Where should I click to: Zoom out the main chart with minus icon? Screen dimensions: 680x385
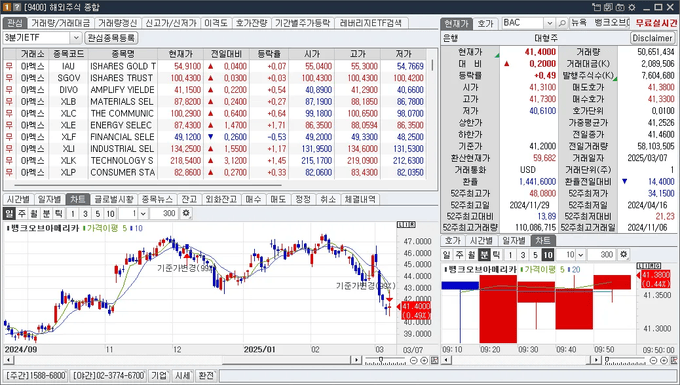click(x=413, y=360)
